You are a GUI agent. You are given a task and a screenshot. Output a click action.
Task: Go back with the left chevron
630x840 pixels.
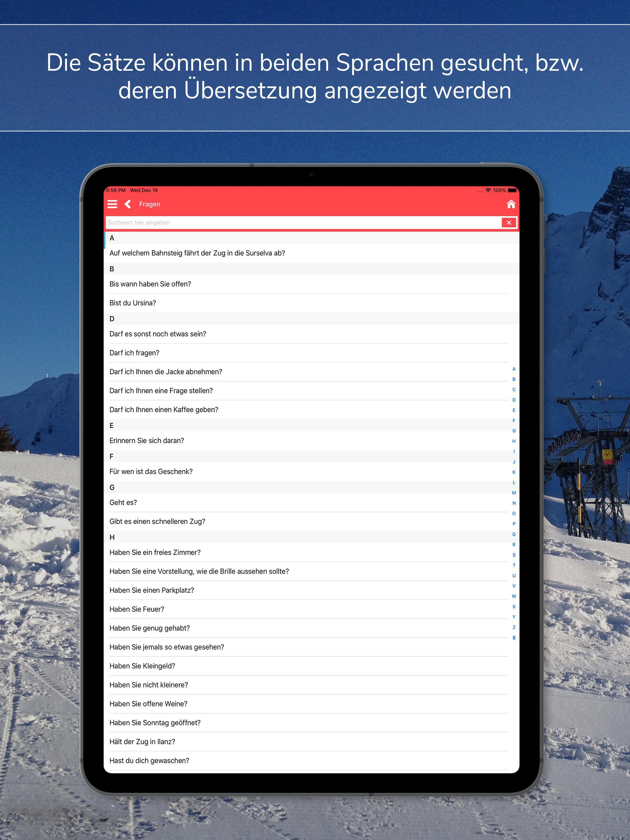[128, 204]
